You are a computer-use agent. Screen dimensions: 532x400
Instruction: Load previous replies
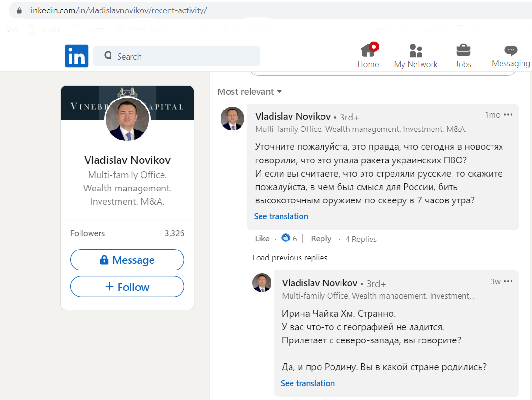pyautogui.click(x=290, y=258)
